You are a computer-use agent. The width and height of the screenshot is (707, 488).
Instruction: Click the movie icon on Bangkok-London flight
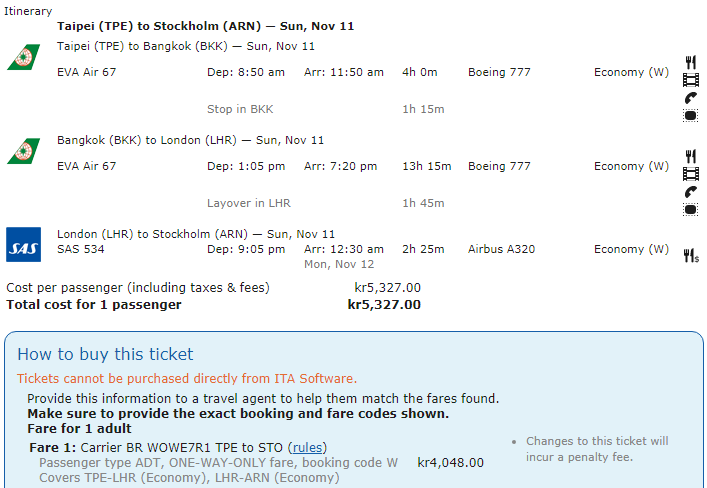[690, 174]
